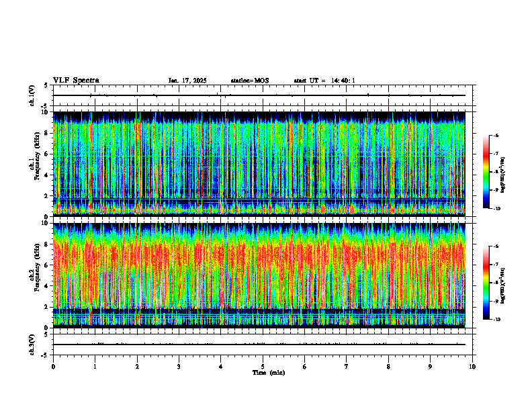The image size is (532, 411).
Task: Click inside the ch.1 spectrogram panel
Action: point(259,164)
